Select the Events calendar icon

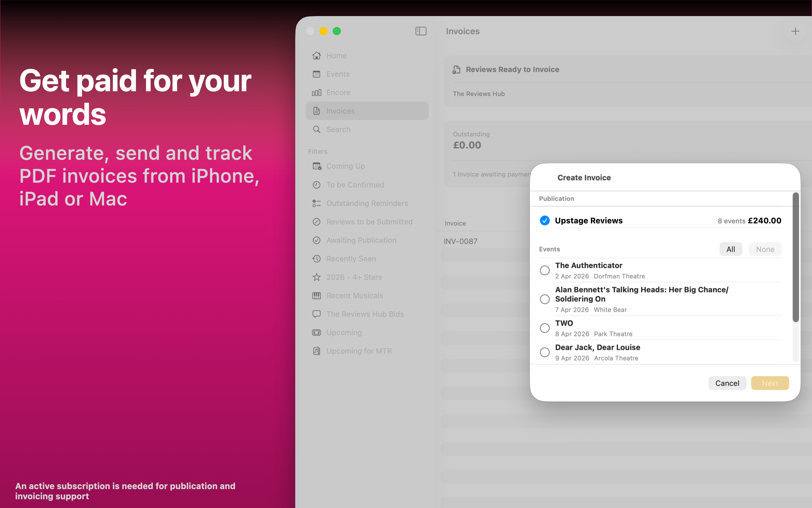pos(316,74)
